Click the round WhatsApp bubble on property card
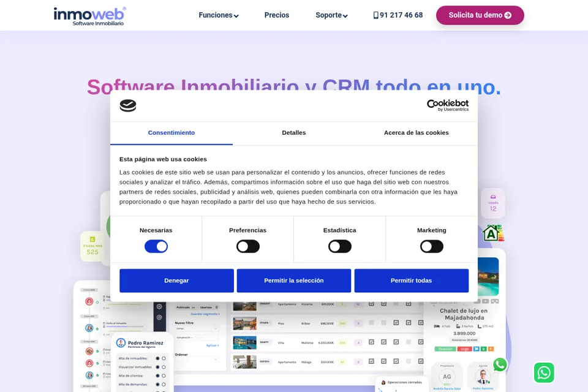 click(500, 364)
